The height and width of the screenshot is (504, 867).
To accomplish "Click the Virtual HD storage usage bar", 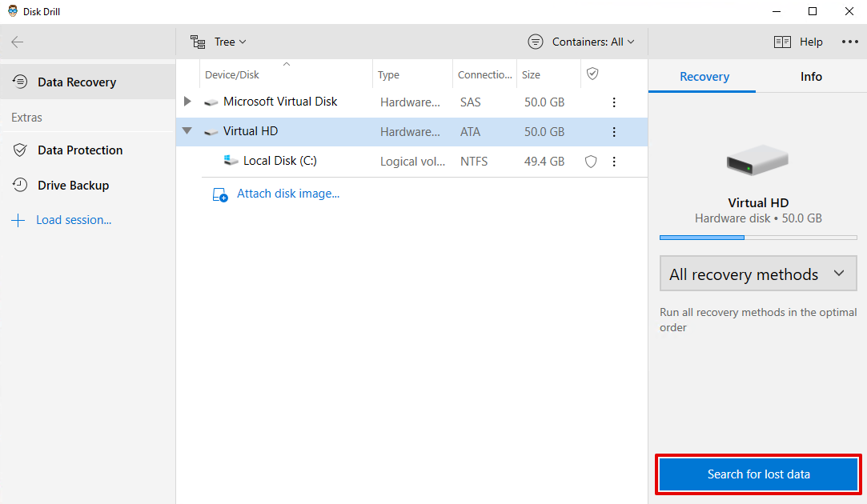I will [x=757, y=237].
